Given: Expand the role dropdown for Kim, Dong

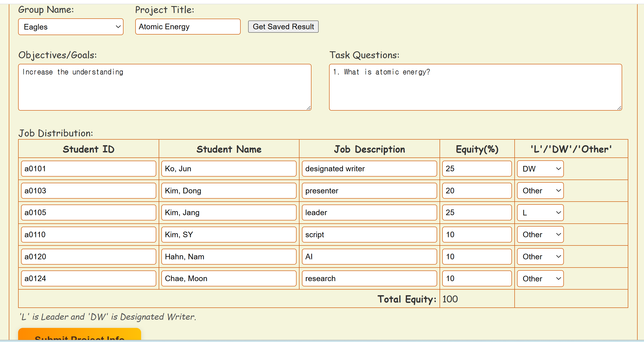Looking at the screenshot, I should pos(540,191).
